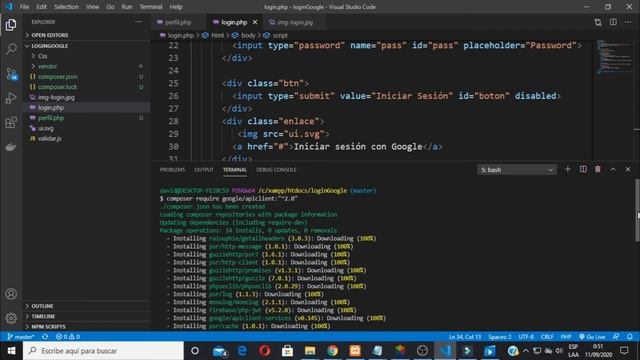Open the Accounts menu icon
This screenshot has height=360, width=640.
(x=11, y=294)
